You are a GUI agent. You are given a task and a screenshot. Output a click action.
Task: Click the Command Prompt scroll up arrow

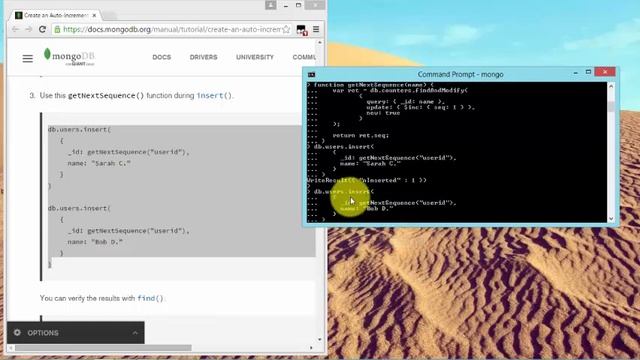tap(611, 86)
